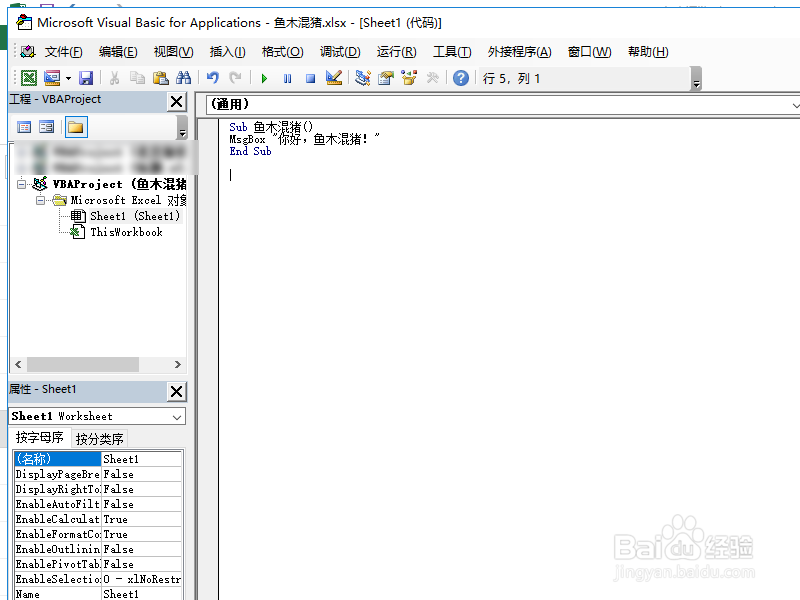The width and height of the screenshot is (800, 600).
Task: Click the EnableCalculation True value
Action: (x=141, y=519)
